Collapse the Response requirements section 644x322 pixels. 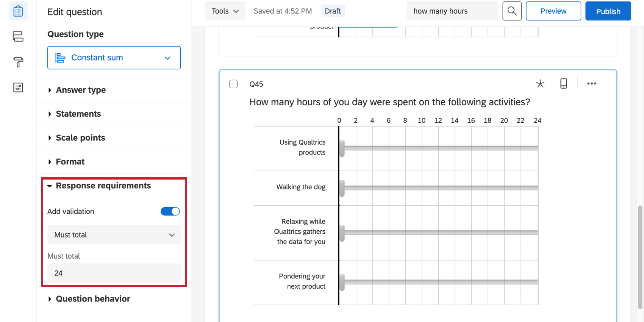(x=103, y=186)
